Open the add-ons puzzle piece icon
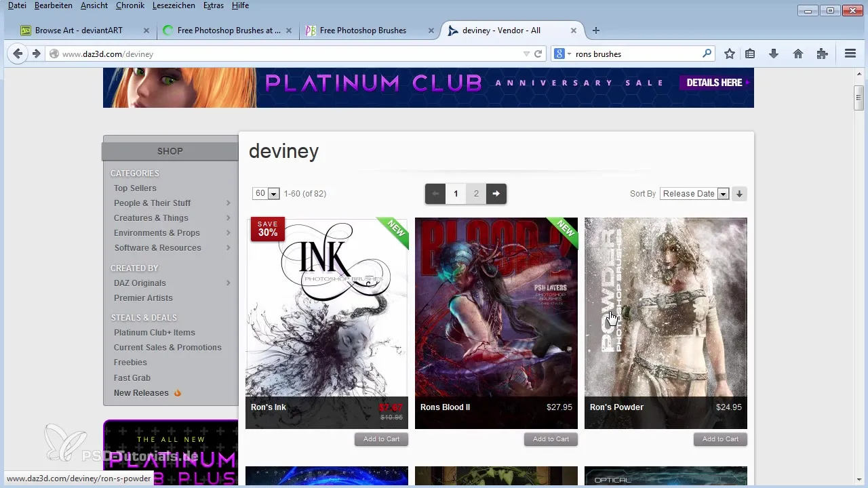 coord(823,54)
